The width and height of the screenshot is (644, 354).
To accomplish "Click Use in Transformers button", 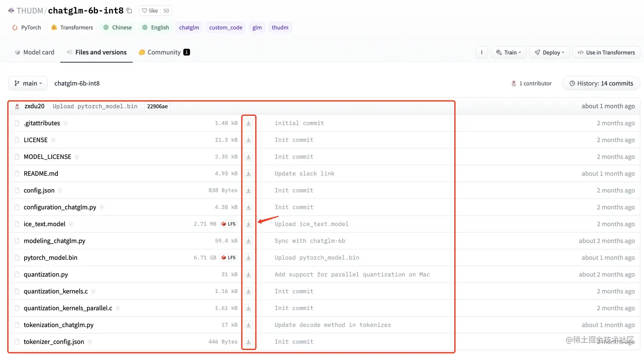I will click(x=606, y=52).
